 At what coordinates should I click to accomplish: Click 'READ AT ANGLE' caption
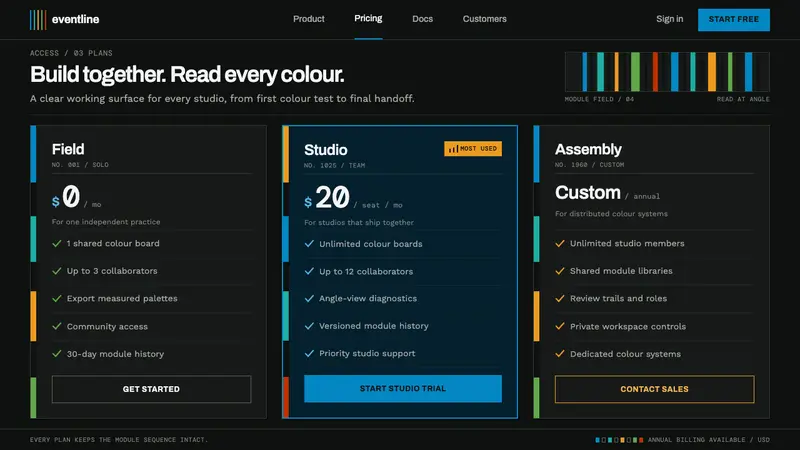[743, 99]
